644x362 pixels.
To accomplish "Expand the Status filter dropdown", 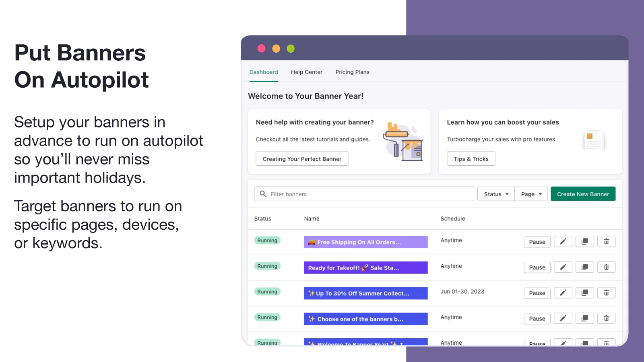I will pyautogui.click(x=496, y=194).
